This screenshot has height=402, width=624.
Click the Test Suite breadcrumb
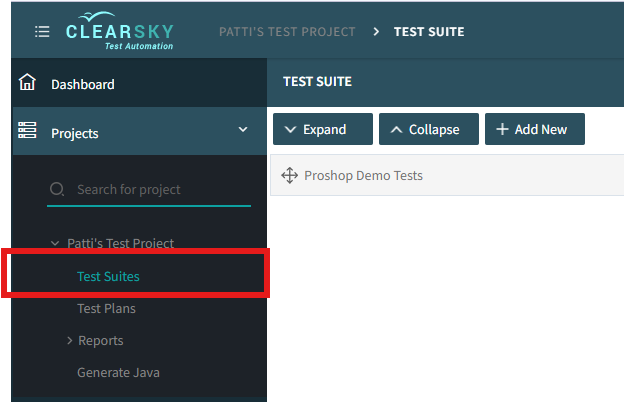[428, 31]
